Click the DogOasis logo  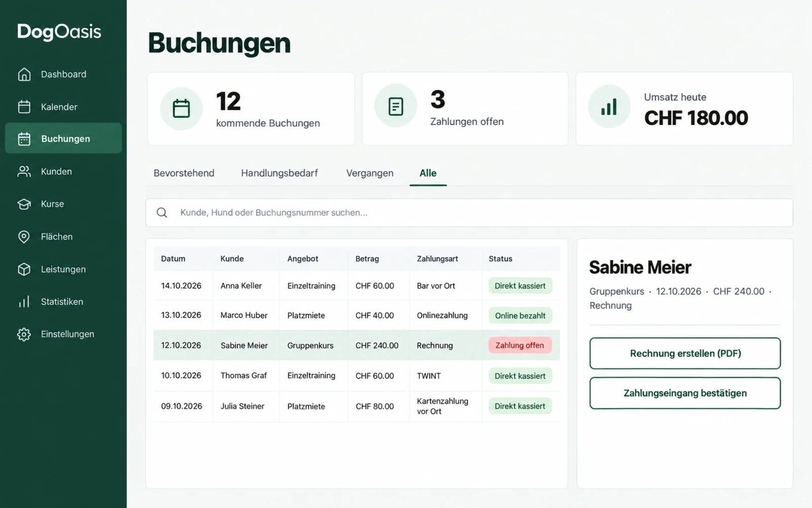59,31
